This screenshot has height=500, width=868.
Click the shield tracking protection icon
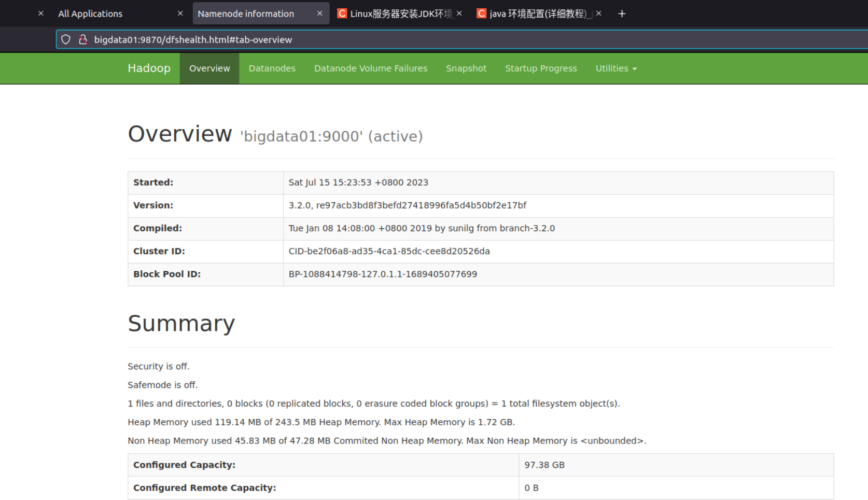[x=66, y=39]
